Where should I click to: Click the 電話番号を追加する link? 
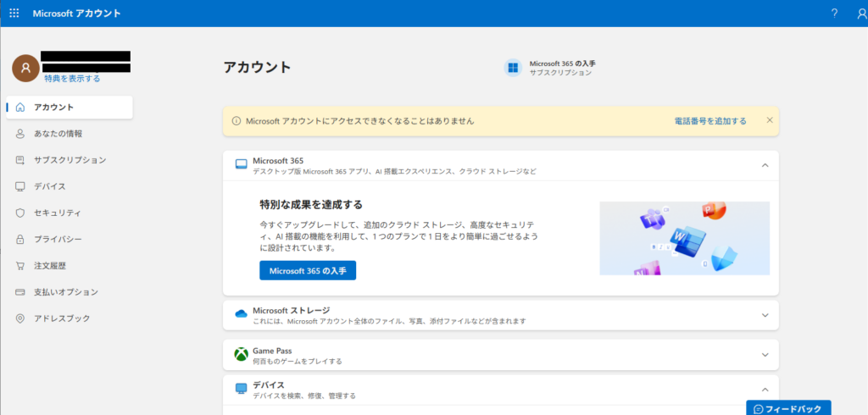coord(709,121)
